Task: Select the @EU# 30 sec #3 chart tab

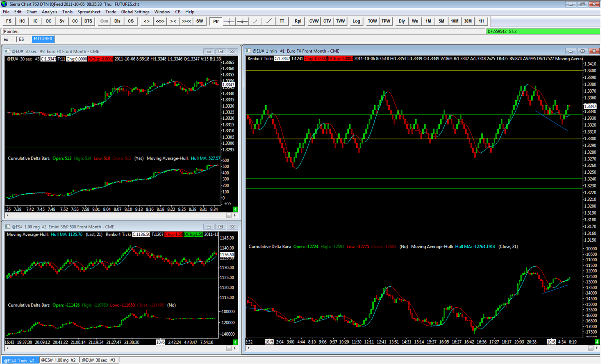Action: tap(99, 360)
